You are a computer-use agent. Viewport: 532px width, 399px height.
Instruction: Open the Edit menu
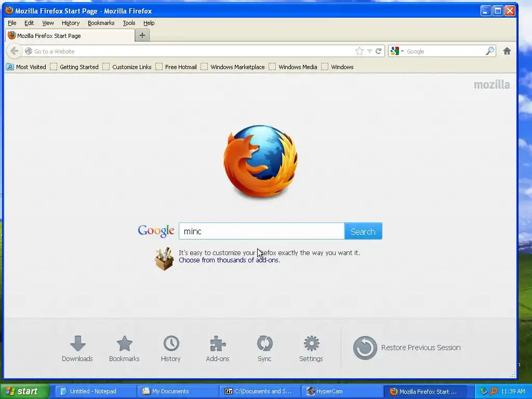pos(29,23)
